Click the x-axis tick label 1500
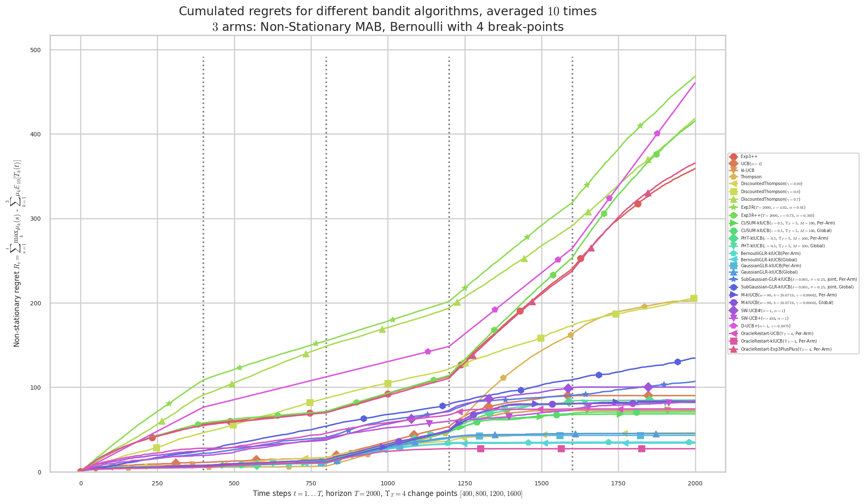Viewport: 864px width, 504px height. [x=542, y=482]
